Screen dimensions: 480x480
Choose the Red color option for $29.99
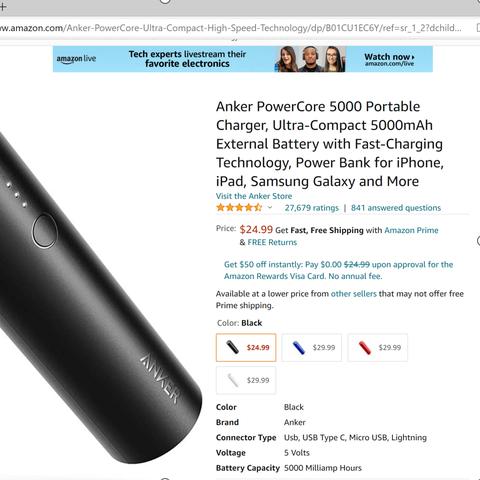point(378,347)
